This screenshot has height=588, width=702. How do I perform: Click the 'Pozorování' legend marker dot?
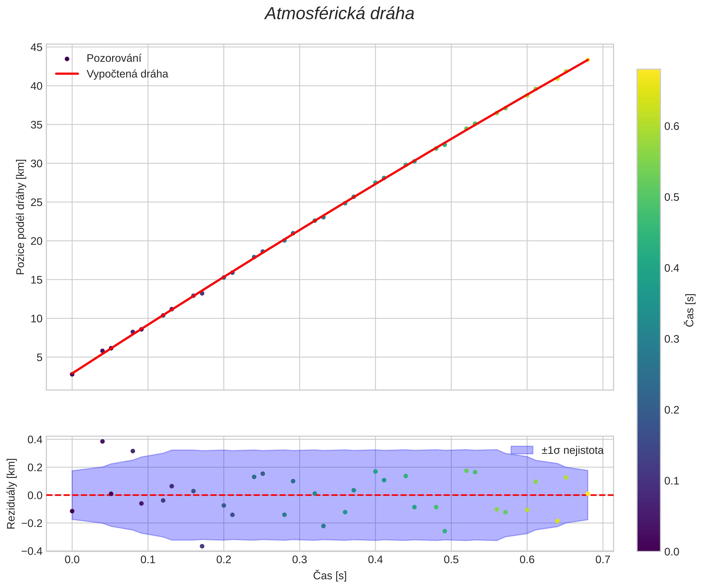click(x=67, y=58)
